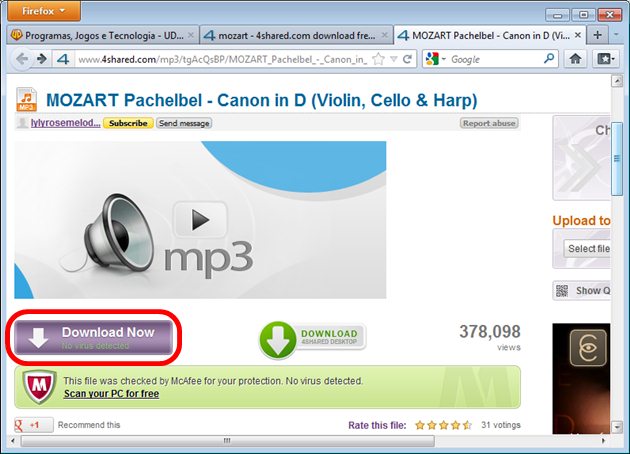Click the vertical scrollbar down arrow
630x454 pixels.
click(617, 427)
